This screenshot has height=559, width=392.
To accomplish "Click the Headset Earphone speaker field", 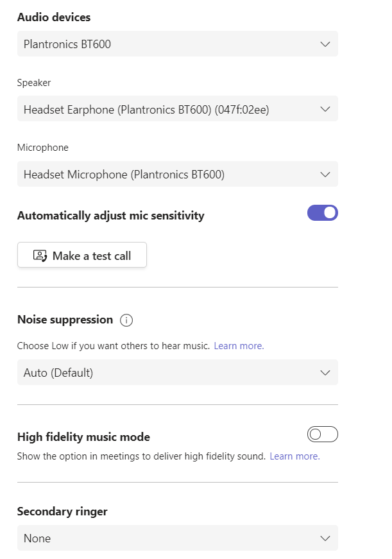I will (178, 109).
